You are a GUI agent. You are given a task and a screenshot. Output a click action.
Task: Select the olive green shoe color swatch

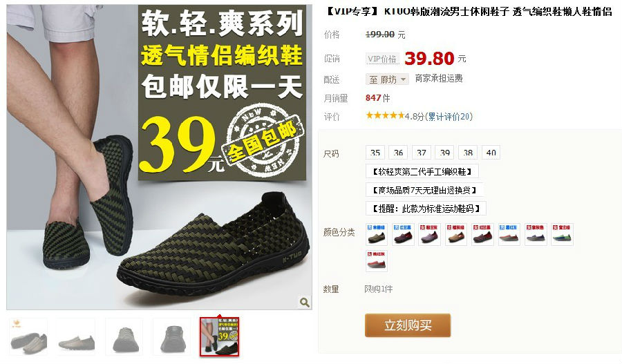pyautogui.click(x=377, y=234)
